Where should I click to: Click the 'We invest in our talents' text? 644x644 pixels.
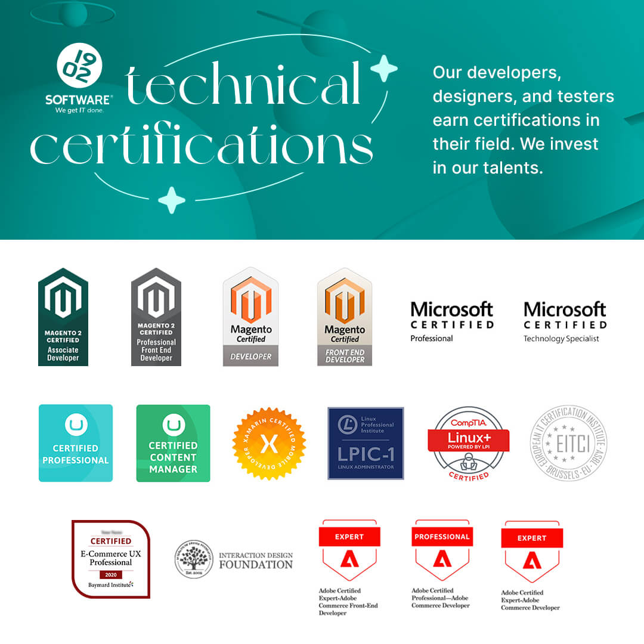515,156
